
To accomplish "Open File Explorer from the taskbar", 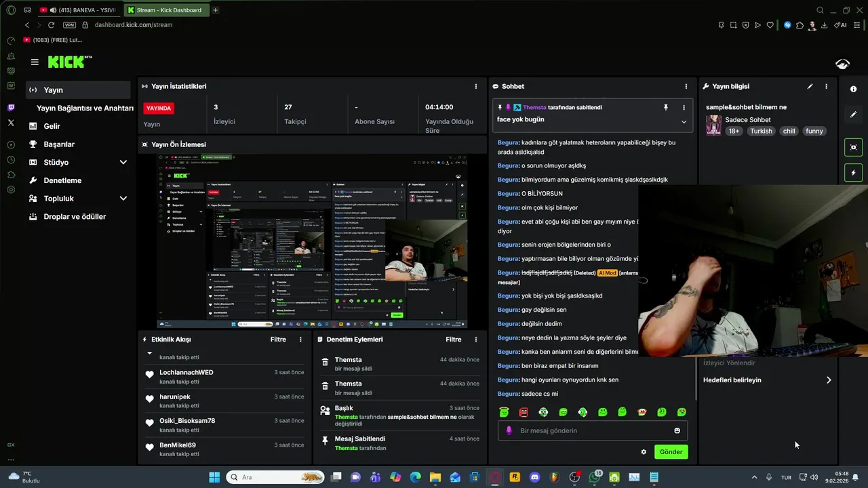I will coord(435,477).
